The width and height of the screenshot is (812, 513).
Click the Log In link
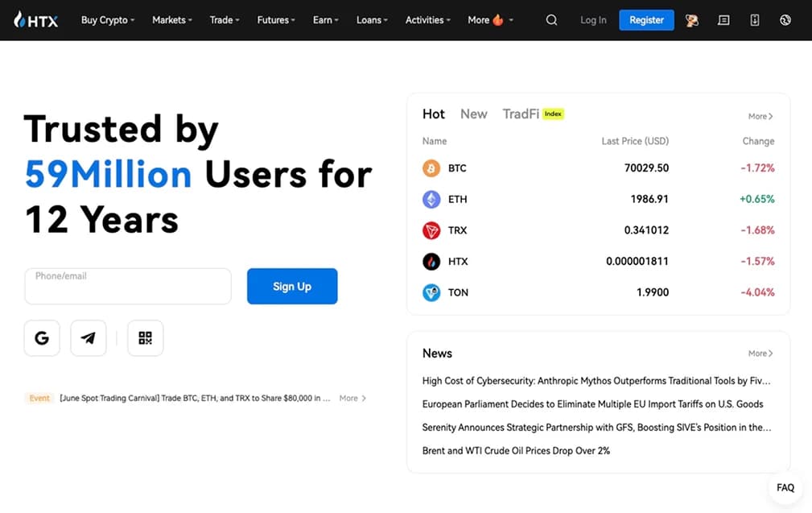tap(593, 20)
